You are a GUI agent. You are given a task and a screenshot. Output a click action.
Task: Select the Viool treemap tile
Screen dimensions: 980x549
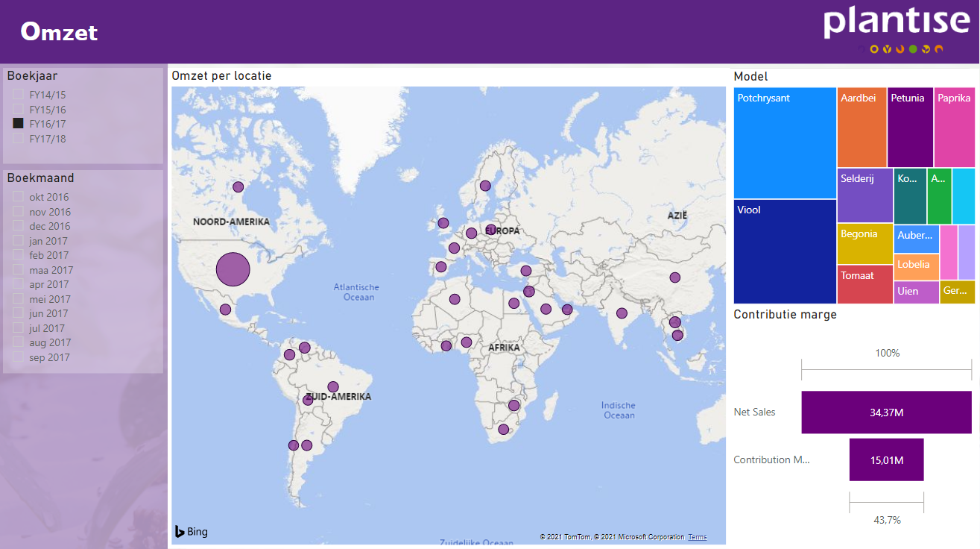tap(785, 251)
